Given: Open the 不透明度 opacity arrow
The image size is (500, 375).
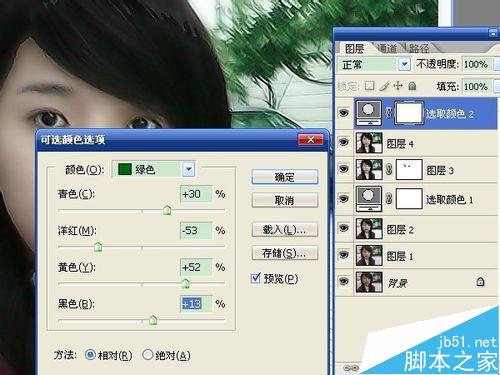Looking at the screenshot, I should pos(496,64).
